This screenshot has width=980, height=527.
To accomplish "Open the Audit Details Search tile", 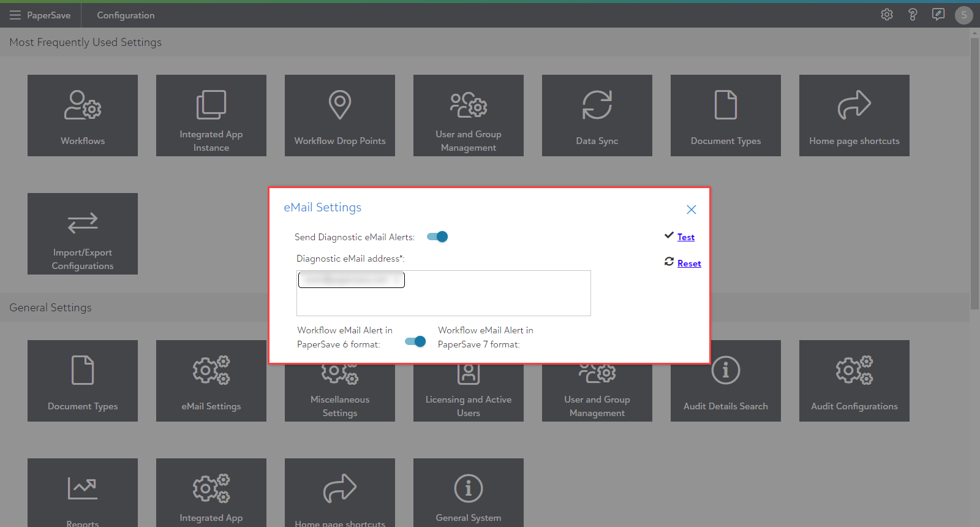I will (x=725, y=381).
